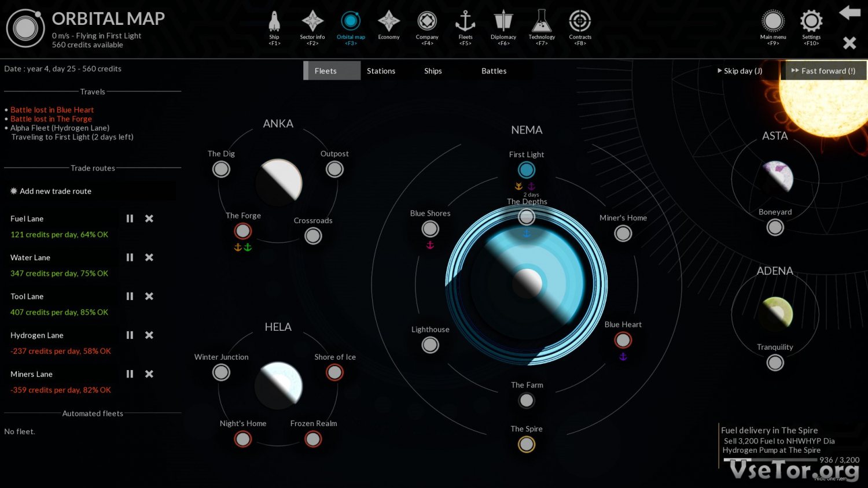
Task: Open the Company menu icon
Action: 427,23
